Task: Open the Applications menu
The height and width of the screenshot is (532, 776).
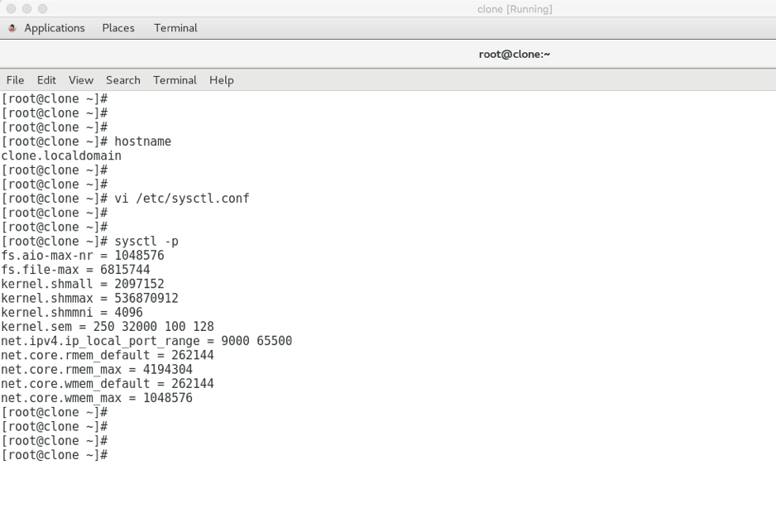Action: (55, 27)
